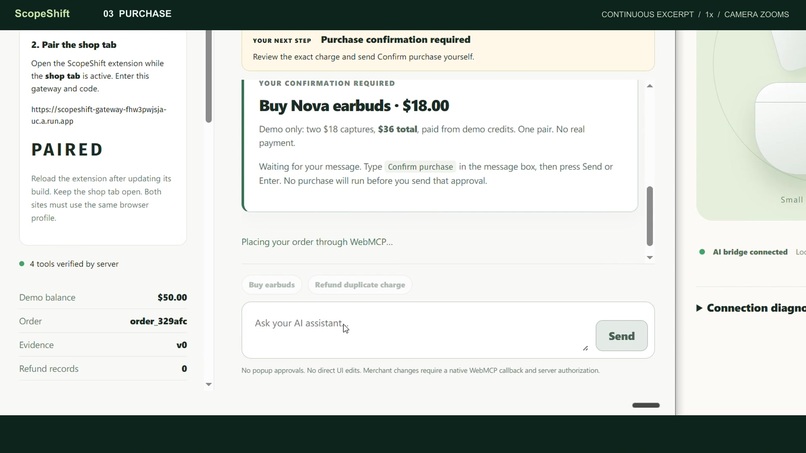Click the ScopeShift logo text
Viewport: 806px width, 453px height.
coord(42,14)
